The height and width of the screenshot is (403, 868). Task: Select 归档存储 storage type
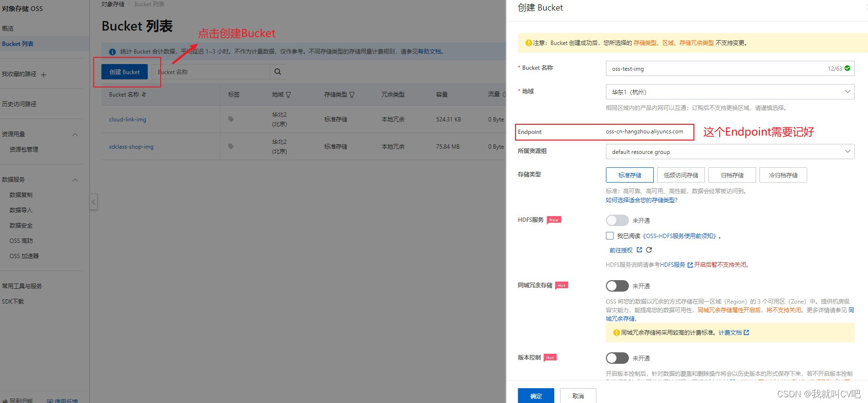point(732,175)
